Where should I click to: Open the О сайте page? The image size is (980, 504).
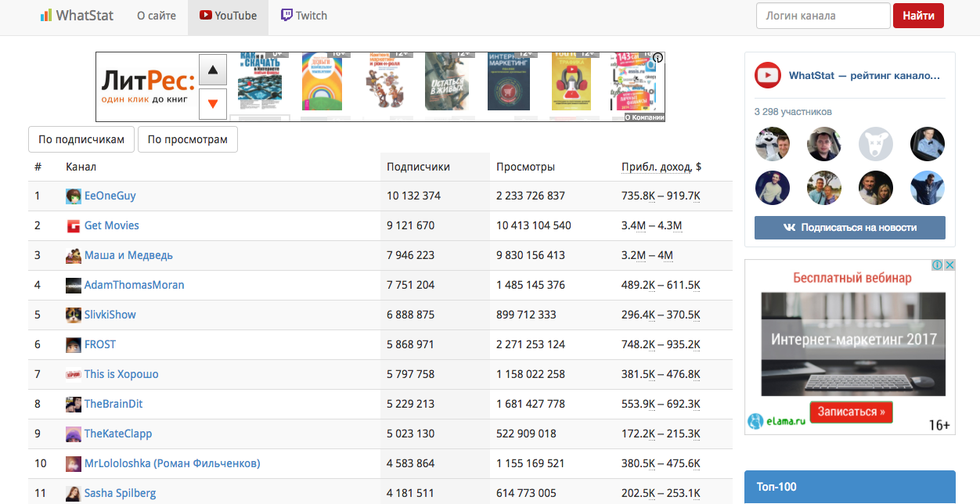(x=156, y=16)
